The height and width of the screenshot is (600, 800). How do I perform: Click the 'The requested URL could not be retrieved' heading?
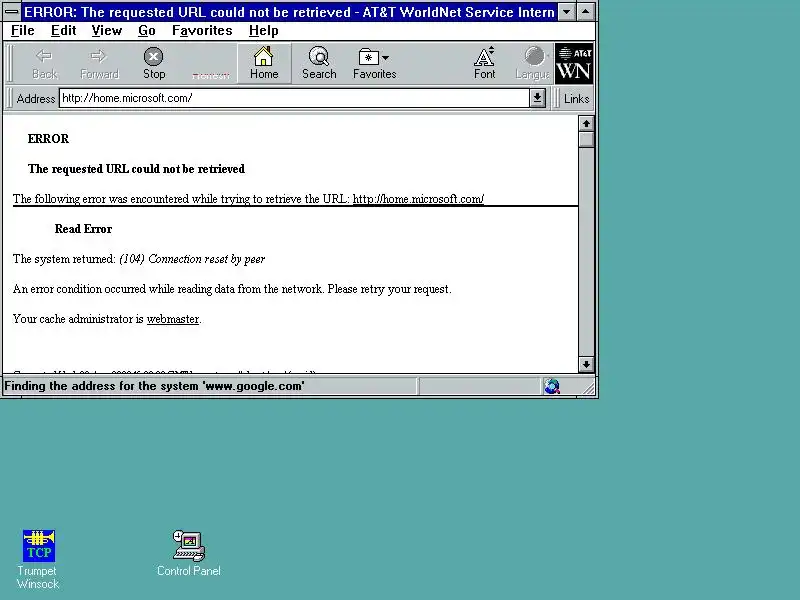[x=136, y=169]
